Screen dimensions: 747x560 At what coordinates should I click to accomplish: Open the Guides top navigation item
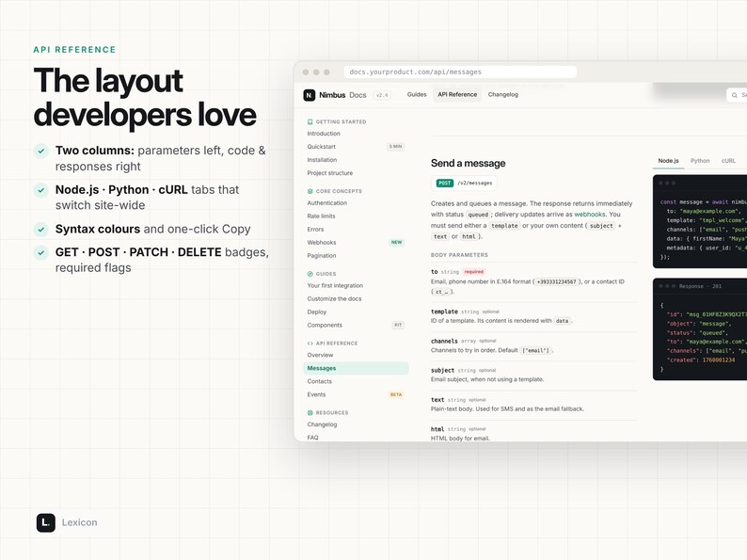(417, 94)
